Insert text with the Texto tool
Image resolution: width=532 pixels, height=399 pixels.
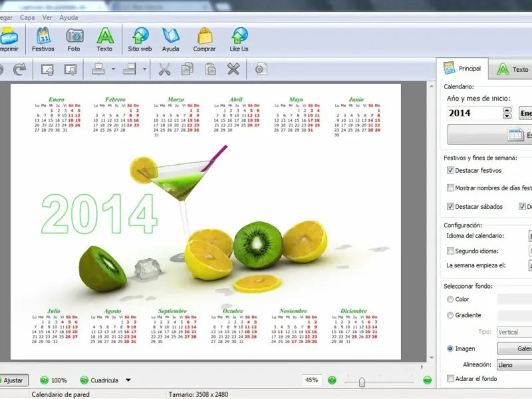[105, 40]
